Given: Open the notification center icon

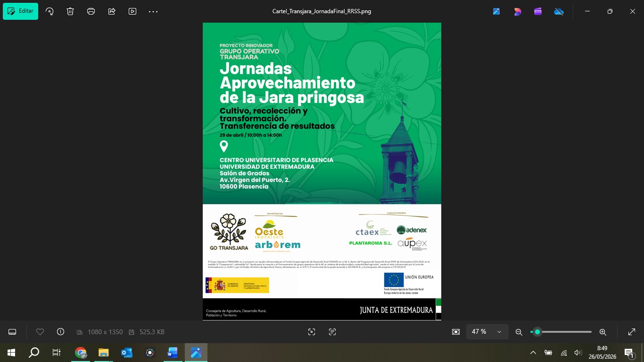Looking at the screenshot, I should pos(629,353).
